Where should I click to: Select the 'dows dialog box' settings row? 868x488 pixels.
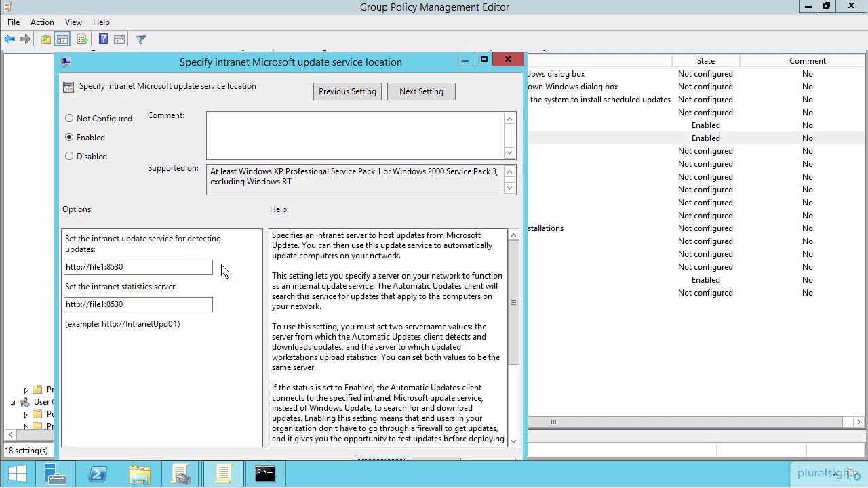(556, 74)
